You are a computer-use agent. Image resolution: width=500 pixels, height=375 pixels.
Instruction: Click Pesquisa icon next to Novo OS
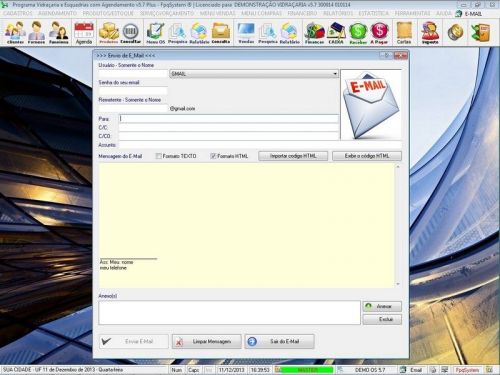coord(177,33)
